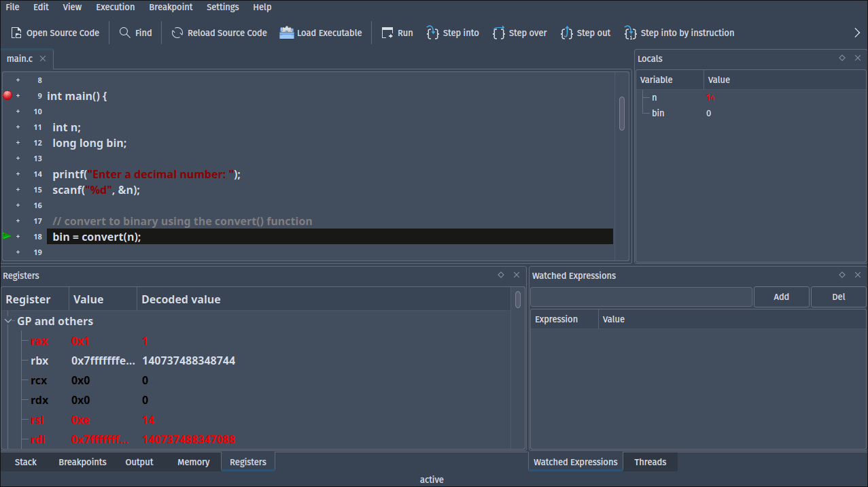Select the rsi register row
This screenshot has height=487, width=868.
pyautogui.click(x=256, y=420)
